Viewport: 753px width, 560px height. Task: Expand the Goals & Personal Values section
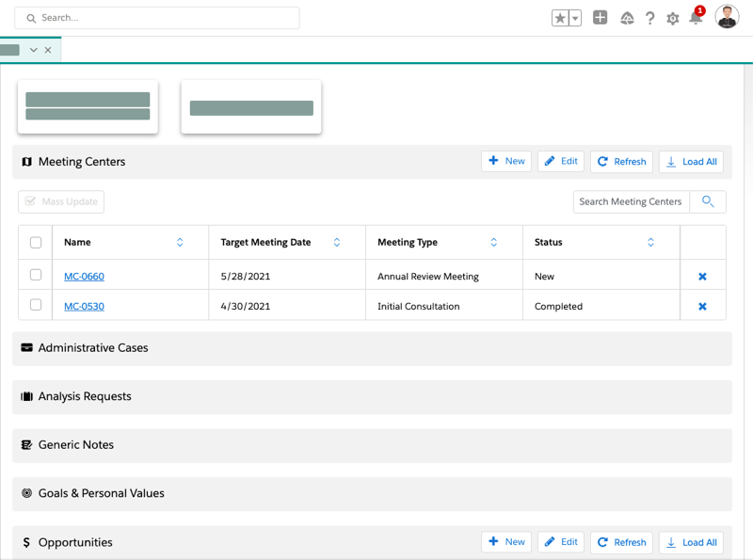point(101,493)
